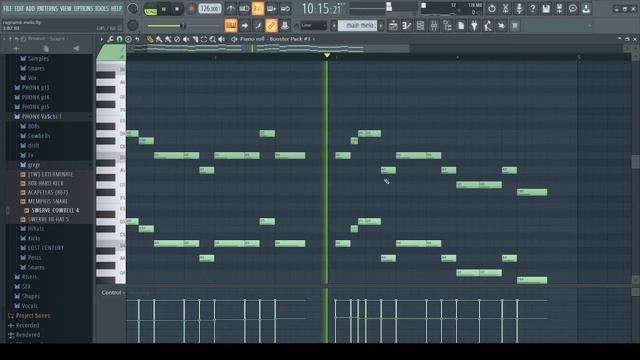Open the OPTIONS menu
This screenshot has height=360, width=640.
[x=83, y=9]
